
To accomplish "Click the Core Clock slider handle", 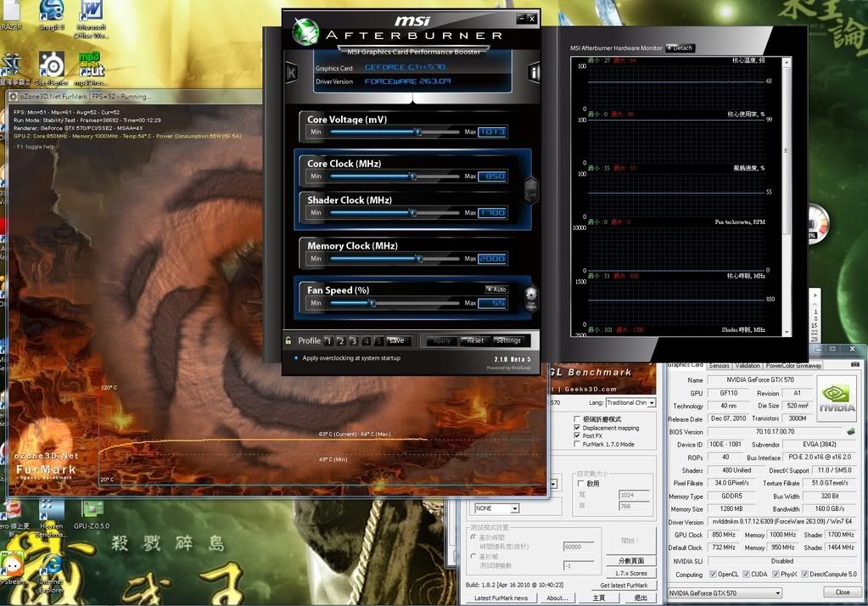I will [x=412, y=177].
